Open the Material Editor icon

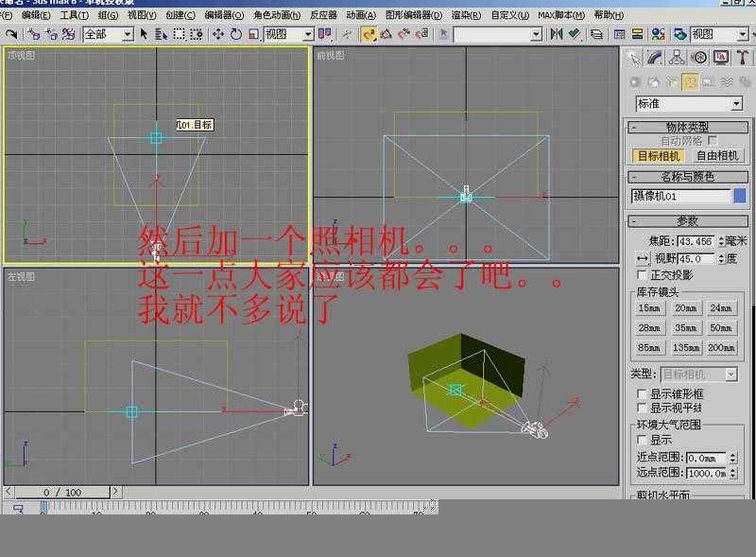pos(658,34)
